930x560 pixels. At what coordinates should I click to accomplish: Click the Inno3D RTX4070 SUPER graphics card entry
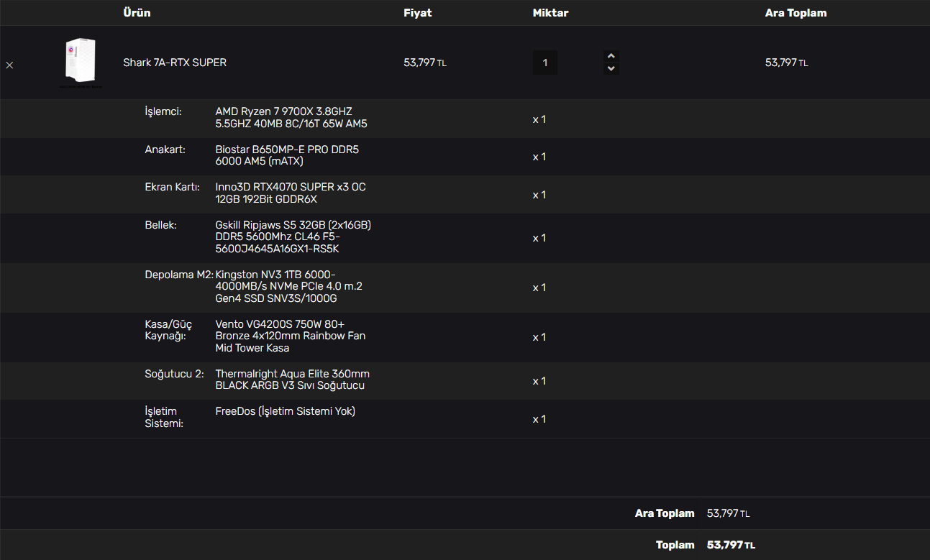point(291,193)
